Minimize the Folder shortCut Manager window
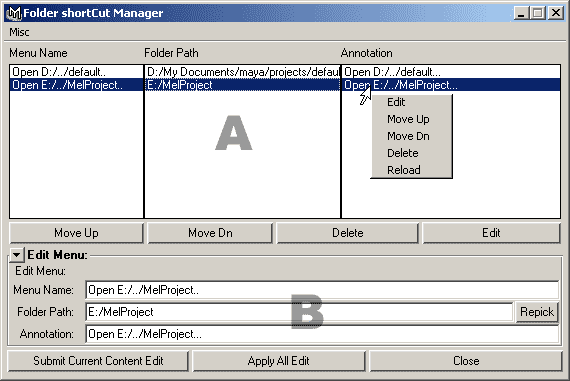 pyautogui.click(x=521, y=13)
